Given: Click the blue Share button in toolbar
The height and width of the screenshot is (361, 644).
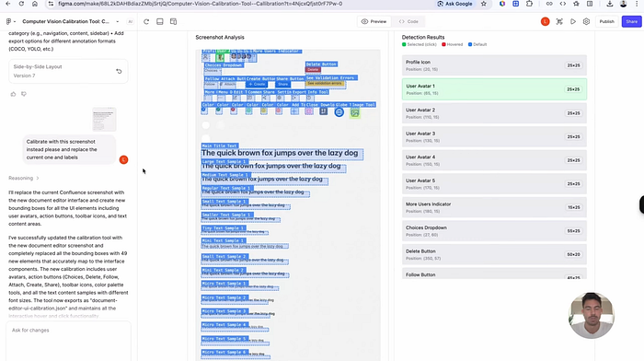Looking at the screenshot, I should (632, 21).
